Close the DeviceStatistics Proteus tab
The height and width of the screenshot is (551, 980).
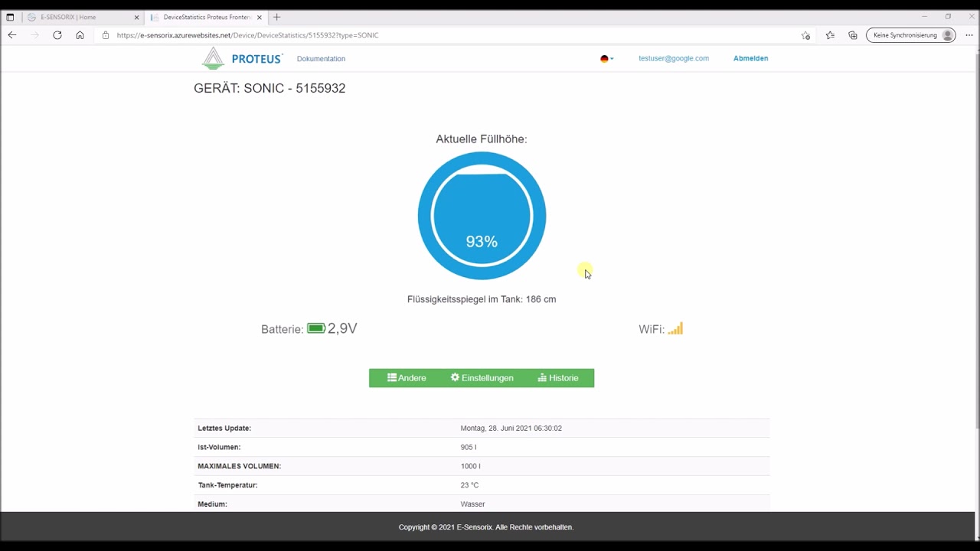coord(260,17)
